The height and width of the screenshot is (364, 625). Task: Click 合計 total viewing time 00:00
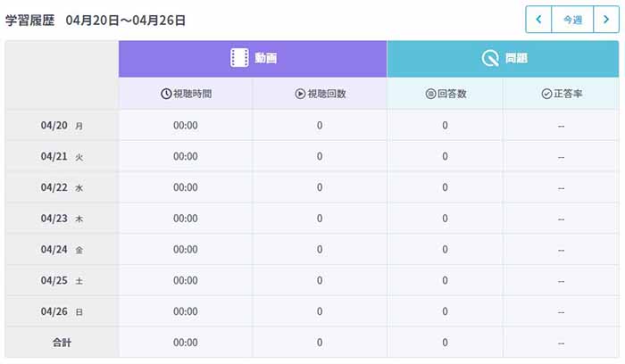coord(186,343)
